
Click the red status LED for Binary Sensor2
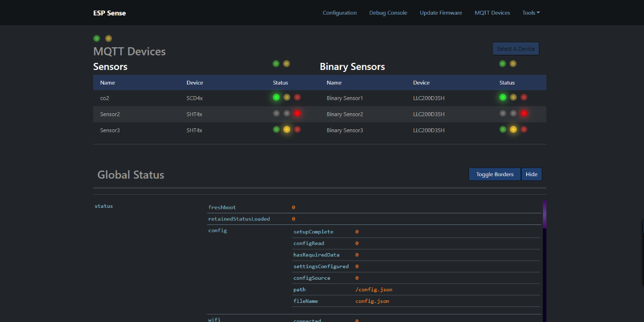coord(524,113)
